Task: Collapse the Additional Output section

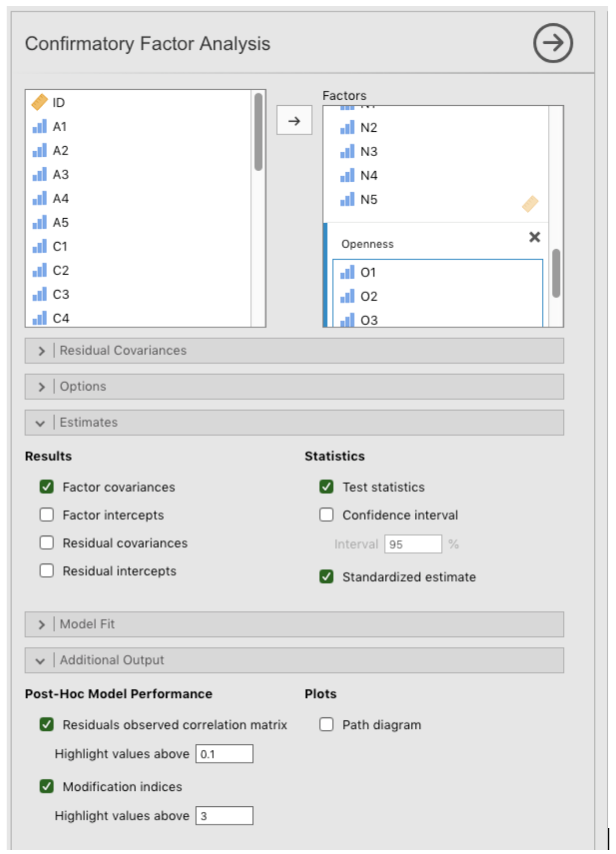Action: pos(294,660)
